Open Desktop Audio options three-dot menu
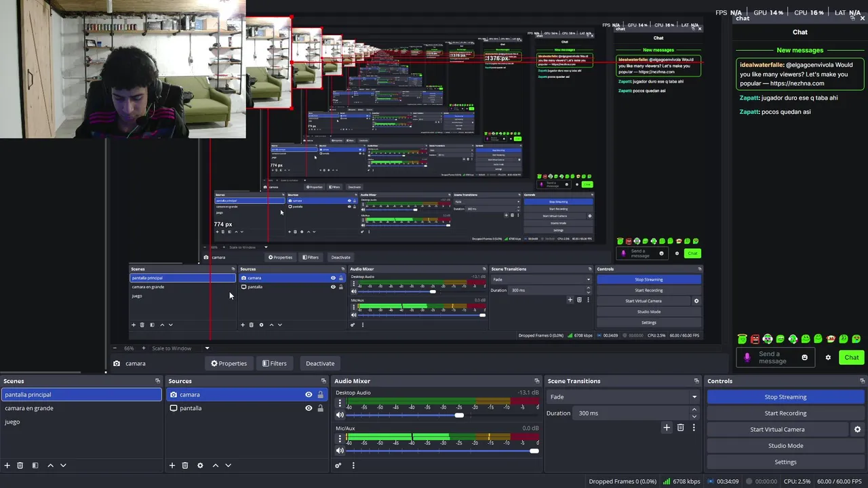 (x=340, y=403)
